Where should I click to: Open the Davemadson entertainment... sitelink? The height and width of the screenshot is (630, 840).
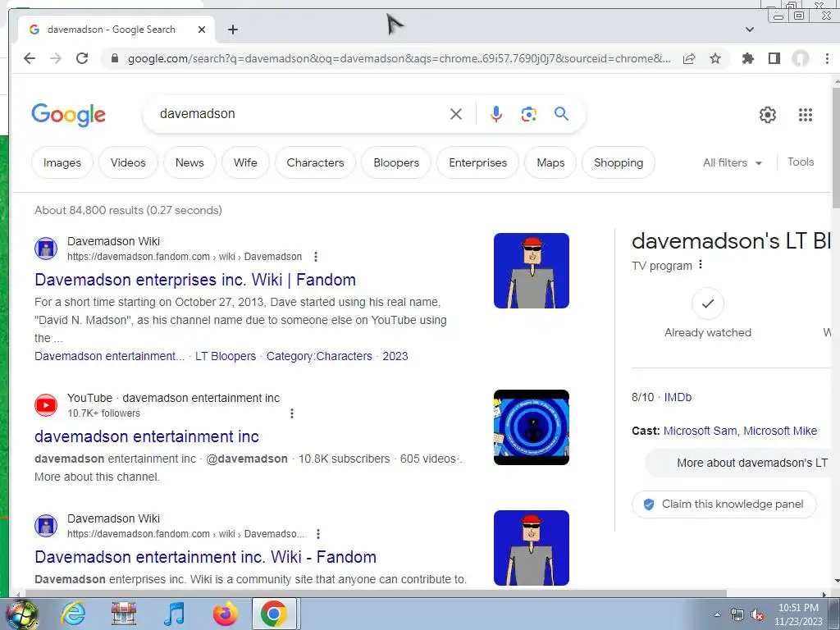pyautogui.click(x=109, y=356)
